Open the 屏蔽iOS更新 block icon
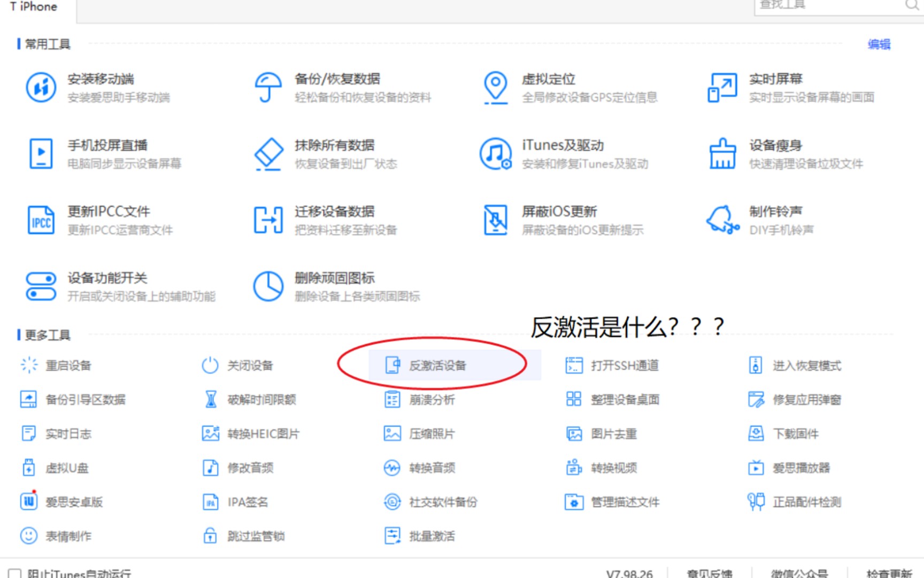Viewport: 924px width, 578px height. (496, 220)
